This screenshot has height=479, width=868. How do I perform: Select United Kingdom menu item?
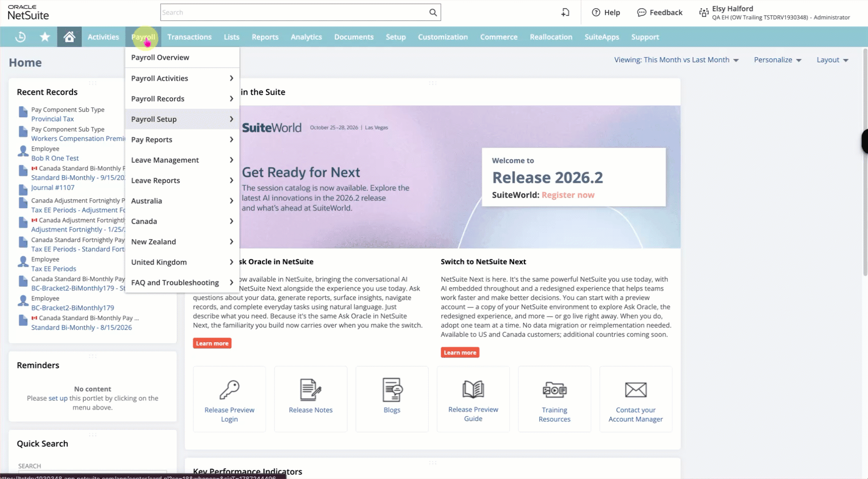click(182, 262)
